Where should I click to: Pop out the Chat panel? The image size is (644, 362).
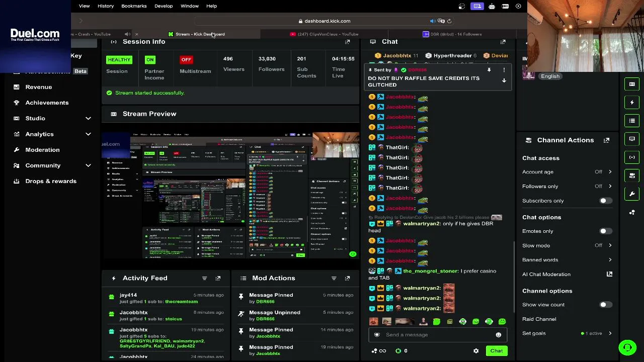pos(503,42)
